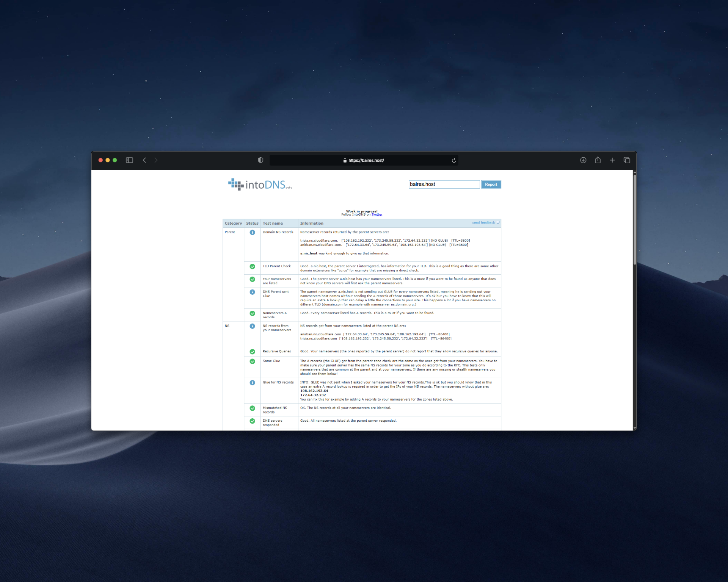Click the page's vertical scrollbar
The width and height of the screenshot is (728, 582).
coord(634,220)
